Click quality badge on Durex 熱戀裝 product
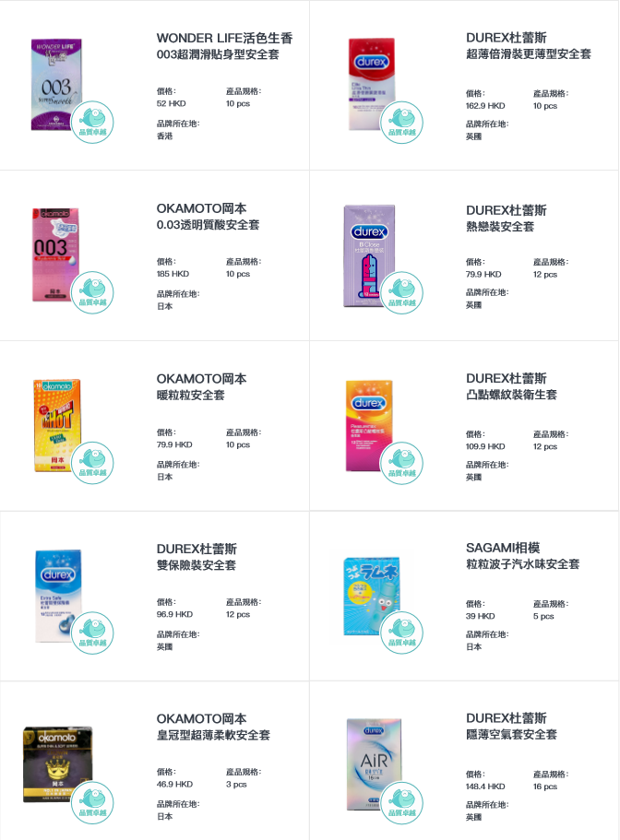This screenshot has width=620, height=840. pyautogui.click(x=402, y=293)
